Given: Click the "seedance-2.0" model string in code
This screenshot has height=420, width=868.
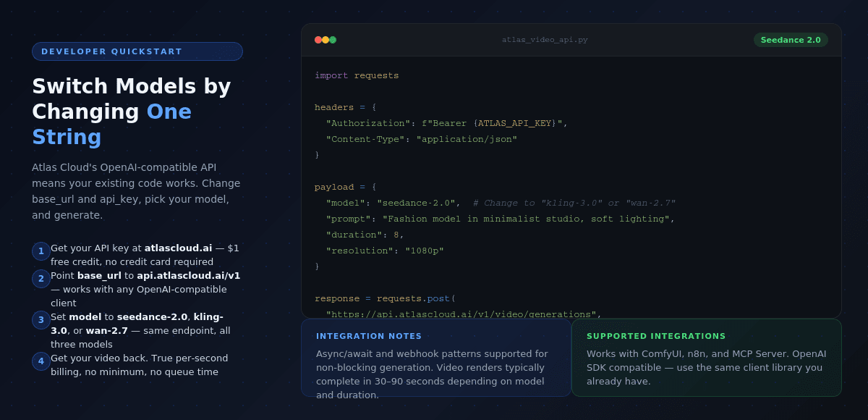Looking at the screenshot, I should coord(416,203).
